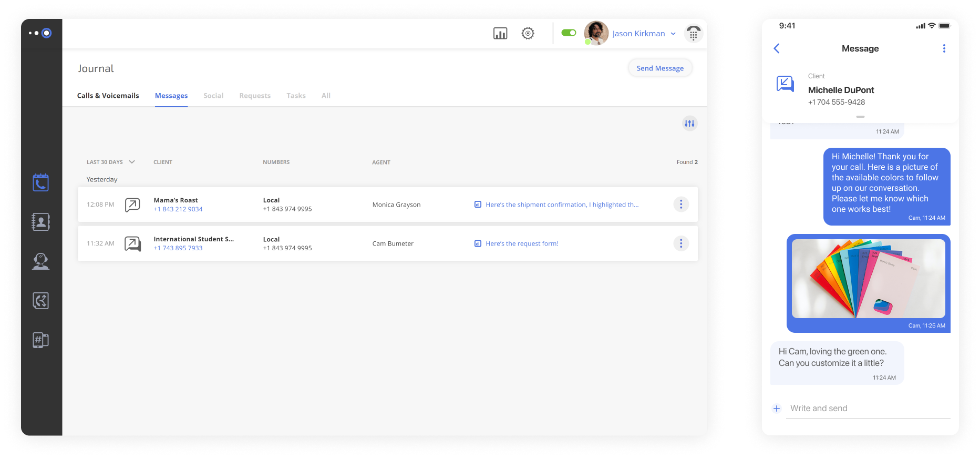This screenshot has width=980, height=459.
Task: Click the contact card drag handle
Action: (x=860, y=117)
